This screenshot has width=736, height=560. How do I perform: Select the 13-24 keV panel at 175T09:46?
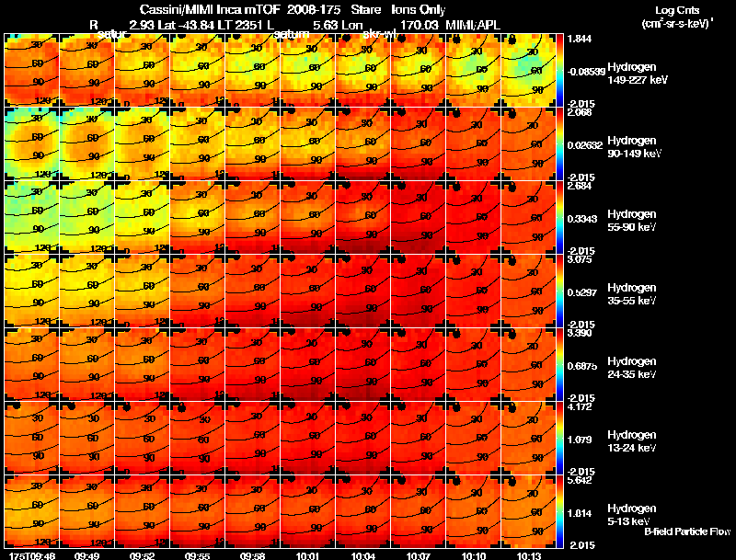(31, 439)
